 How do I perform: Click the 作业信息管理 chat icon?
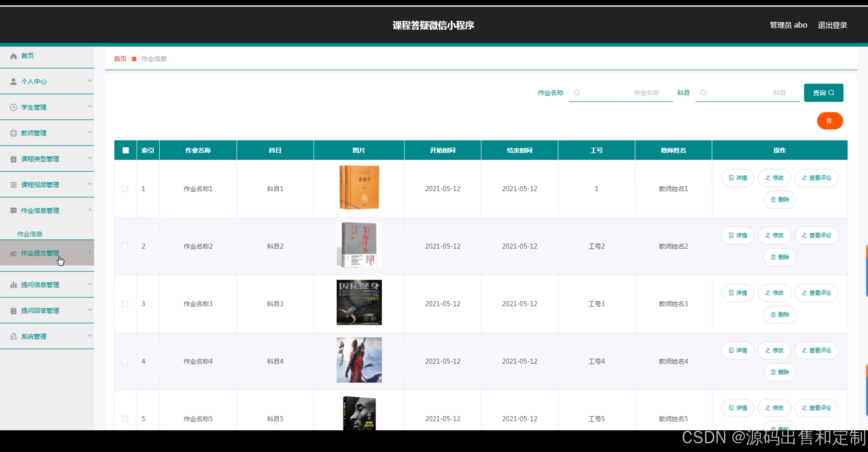14,211
